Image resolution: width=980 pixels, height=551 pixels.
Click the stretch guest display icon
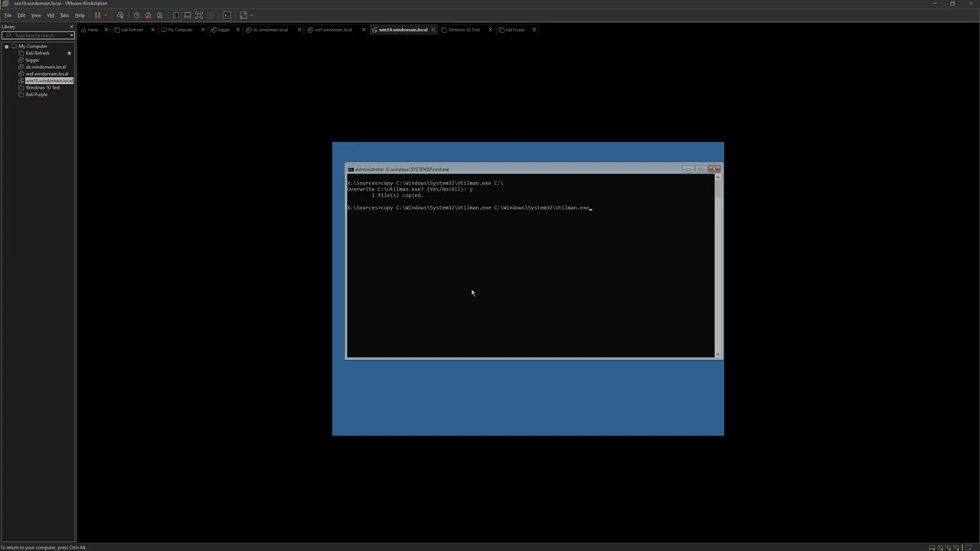(x=243, y=15)
